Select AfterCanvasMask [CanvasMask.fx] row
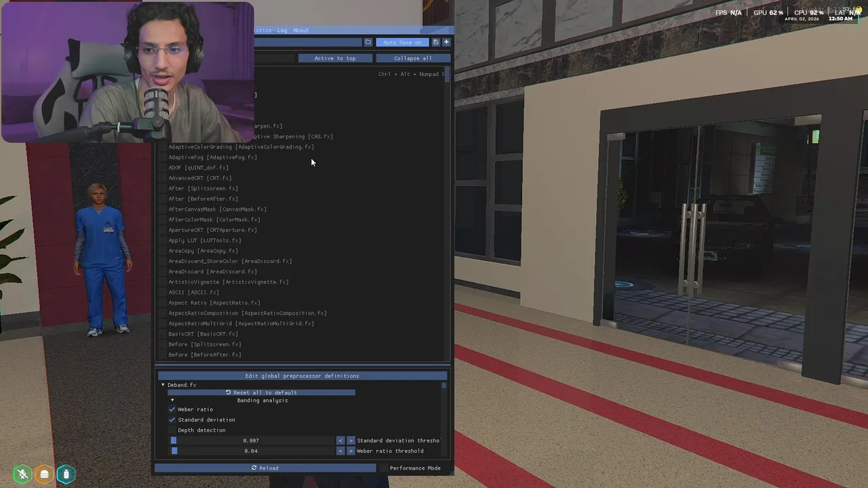Screen dimensions: 868x488 [217, 209]
